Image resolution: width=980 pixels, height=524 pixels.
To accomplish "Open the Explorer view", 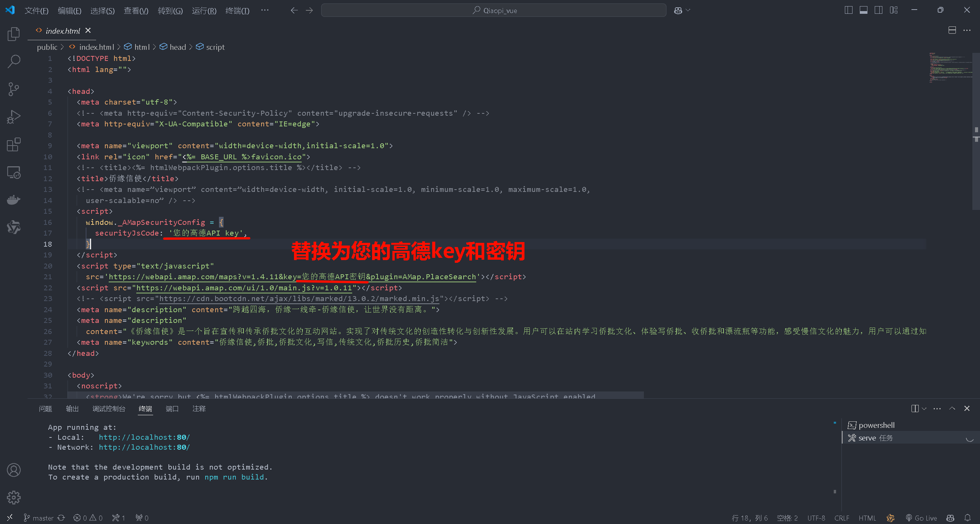I will click(13, 34).
